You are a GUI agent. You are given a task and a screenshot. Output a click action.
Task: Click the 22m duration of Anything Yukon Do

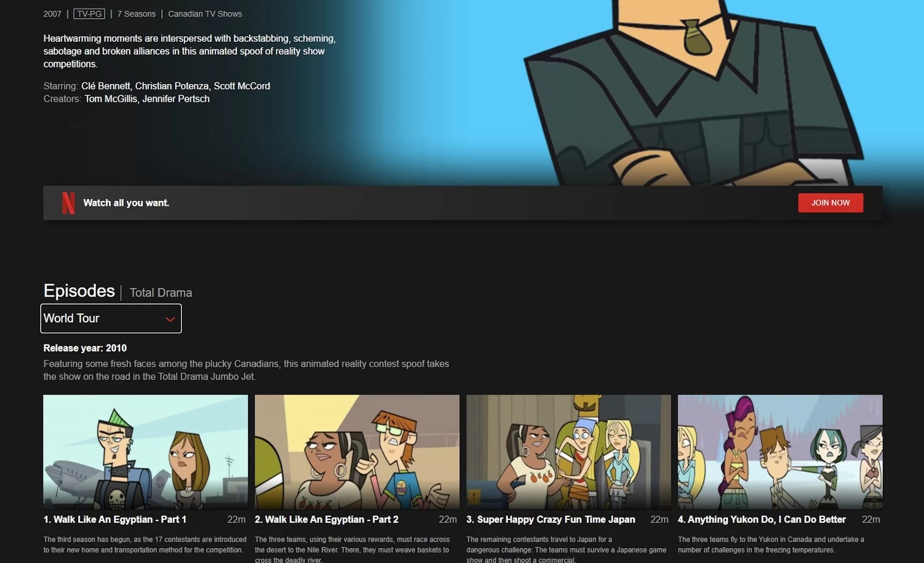(871, 520)
